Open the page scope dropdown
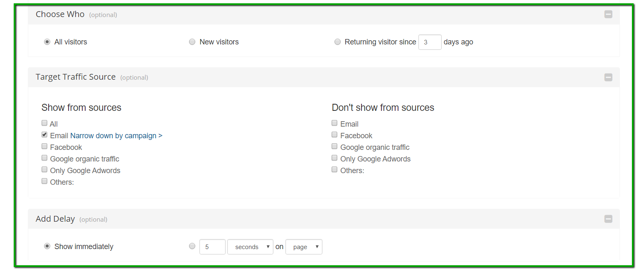 304,247
